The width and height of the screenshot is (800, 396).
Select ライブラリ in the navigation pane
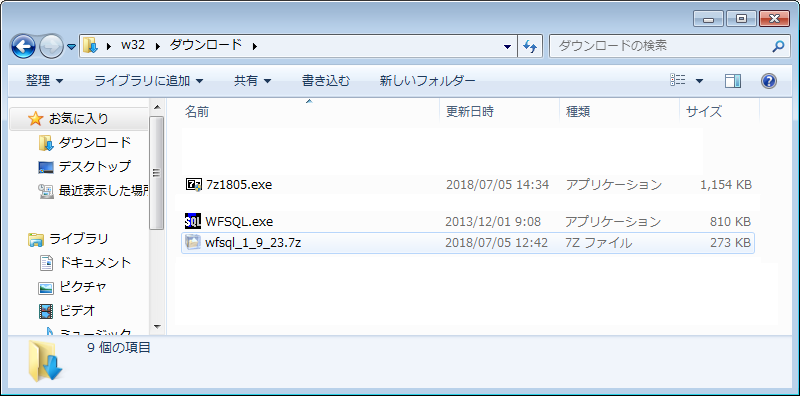(79, 238)
